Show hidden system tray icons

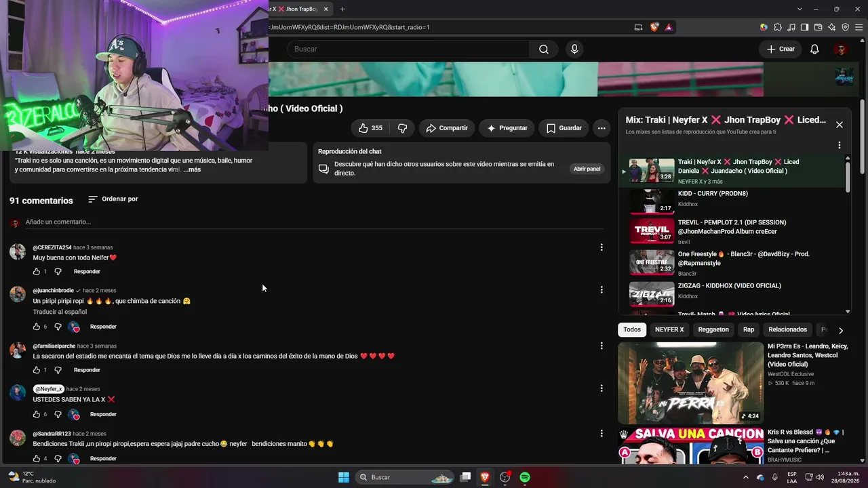pos(746,477)
